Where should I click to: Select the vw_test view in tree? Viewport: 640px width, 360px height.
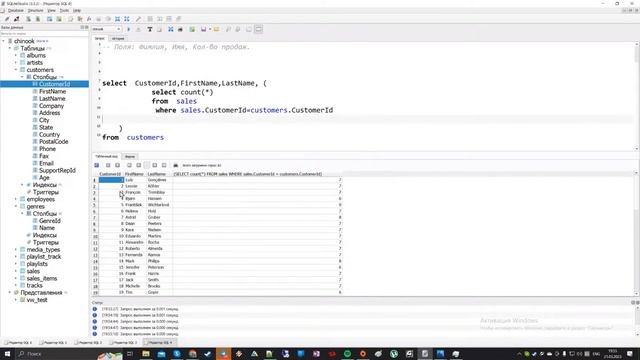pyautogui.click(x=37, y=300)
